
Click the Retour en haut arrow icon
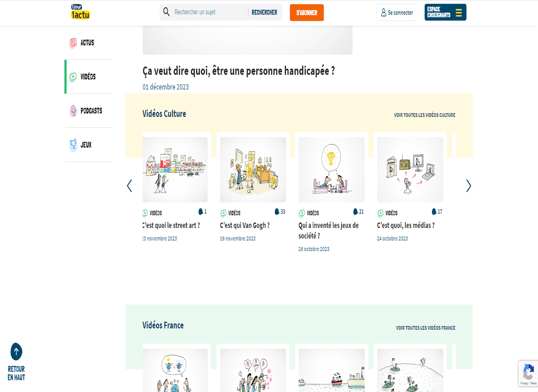click(16, 352)
